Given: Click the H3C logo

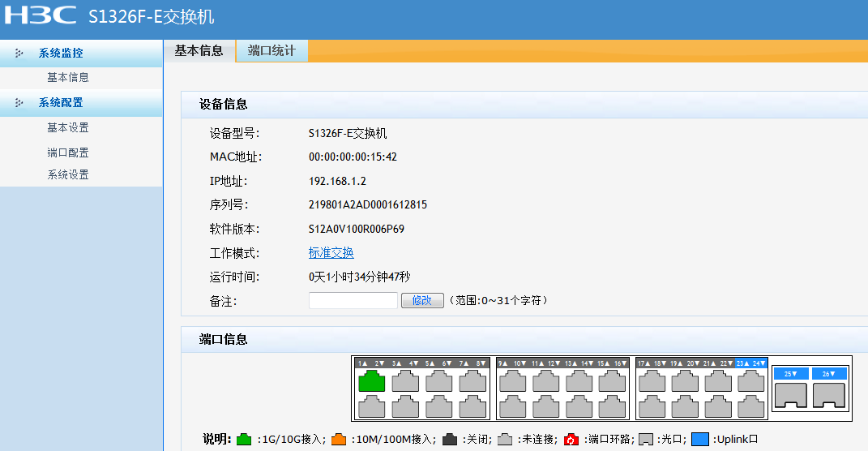Looking at the screenshot, I should pyautogui.click(x=41, y=15).
